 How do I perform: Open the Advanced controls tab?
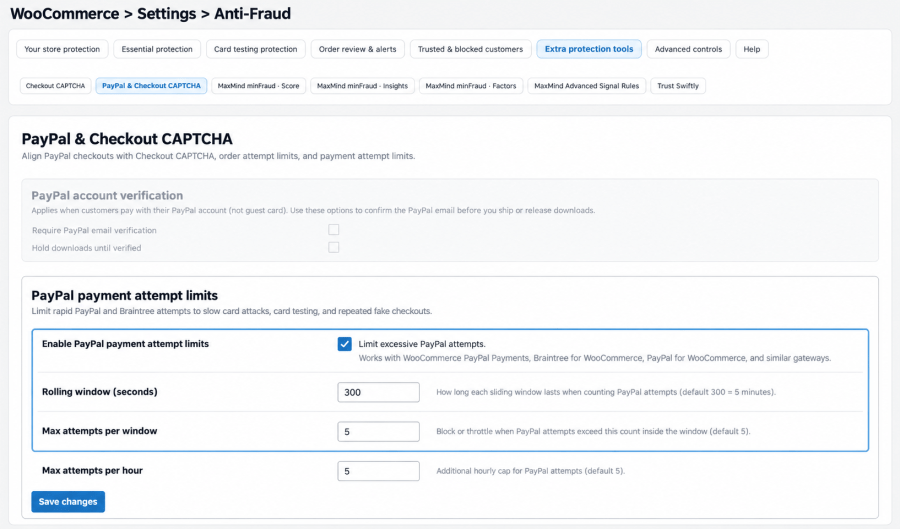(688, 49)
